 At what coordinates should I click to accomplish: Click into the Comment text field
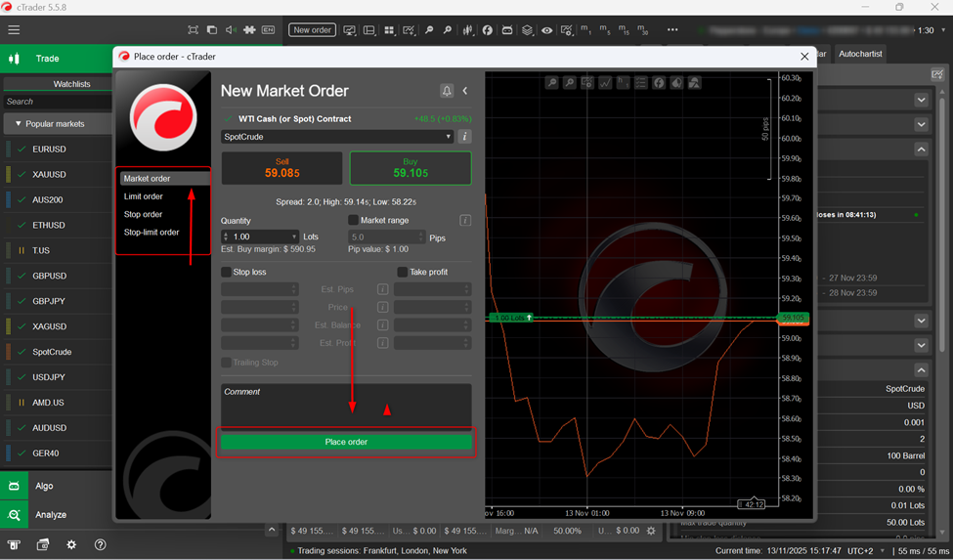tap(346, 405)
